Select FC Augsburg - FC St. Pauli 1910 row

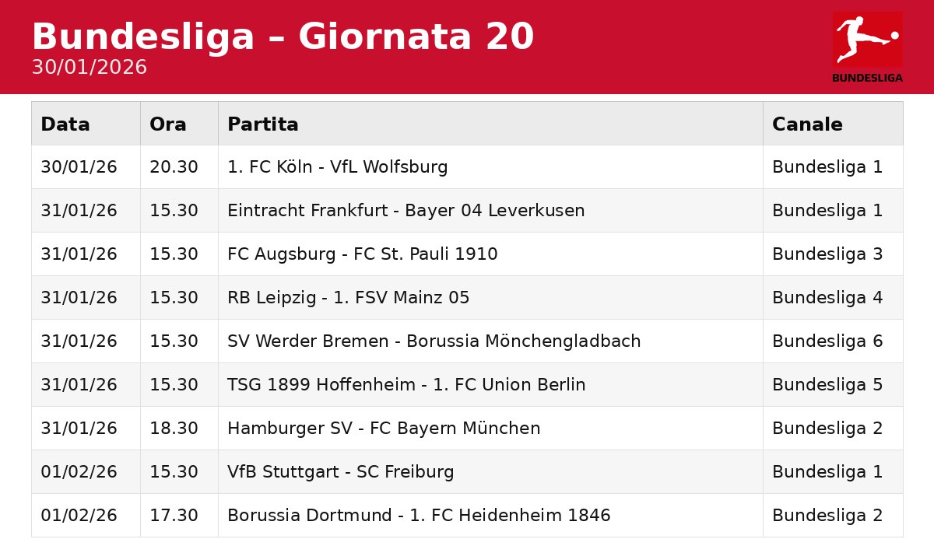click(x=467, y=254)
